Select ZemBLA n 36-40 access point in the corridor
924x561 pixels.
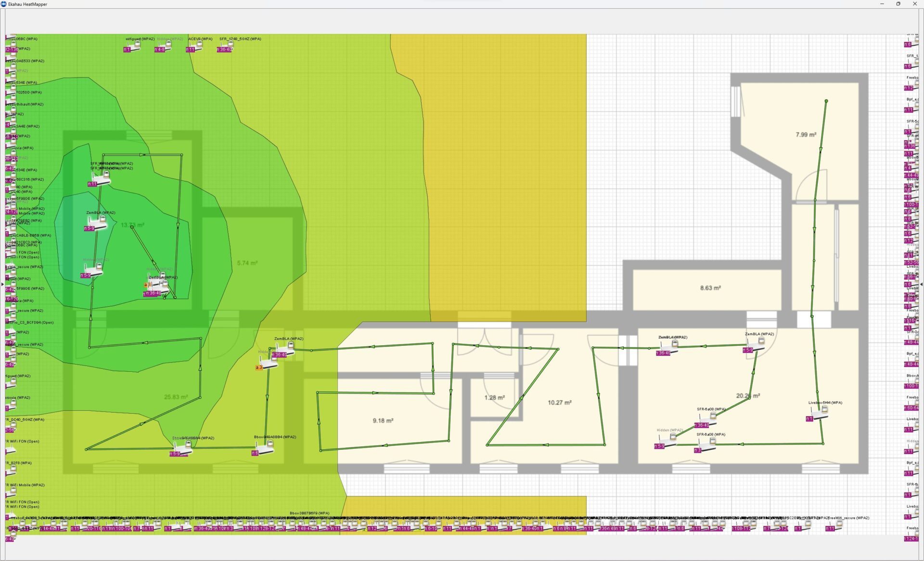[284, 351]
